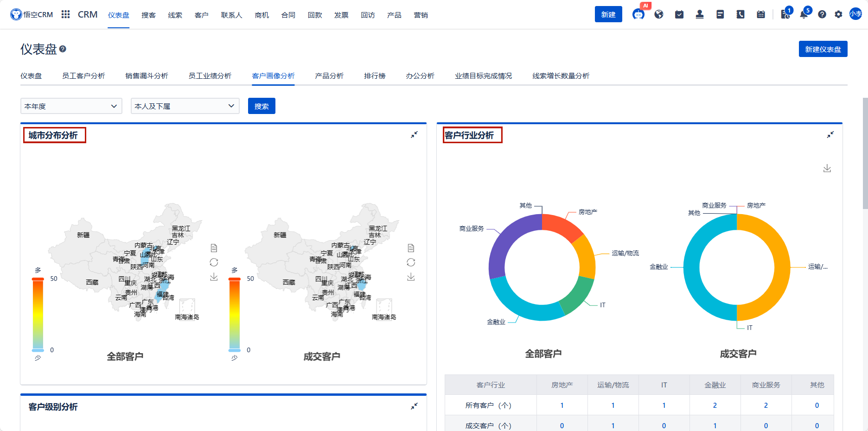Screen dimensions: 868x431
Task: Click the 悟空CRM logo
Action: click(32, 14)
